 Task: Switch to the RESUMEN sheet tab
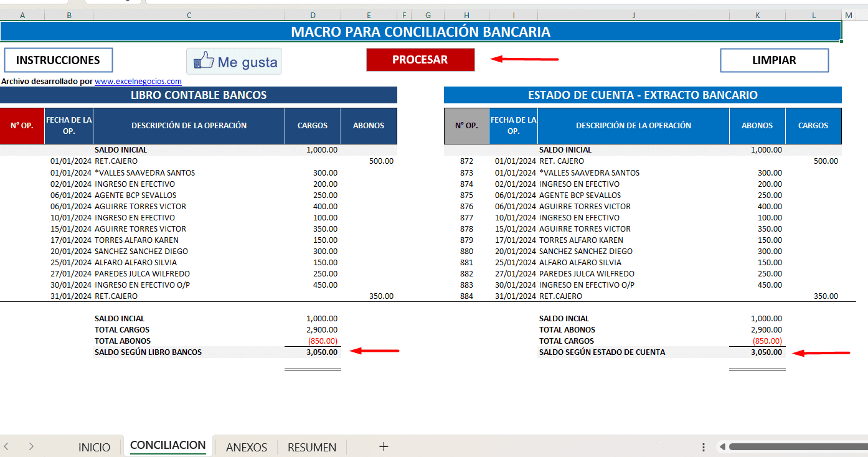tap(311, 446)
